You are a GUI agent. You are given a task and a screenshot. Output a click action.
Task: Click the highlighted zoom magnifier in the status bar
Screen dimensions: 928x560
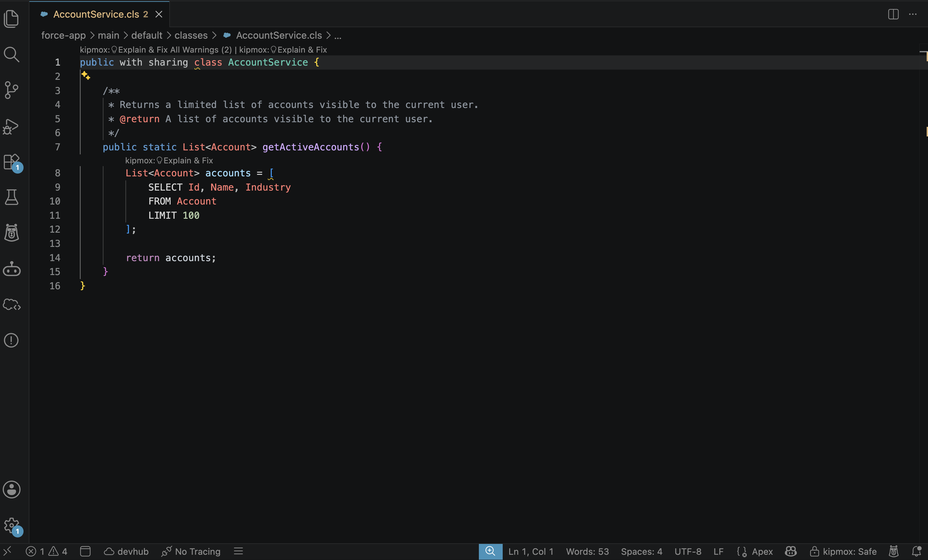click(x=490, y=551)
